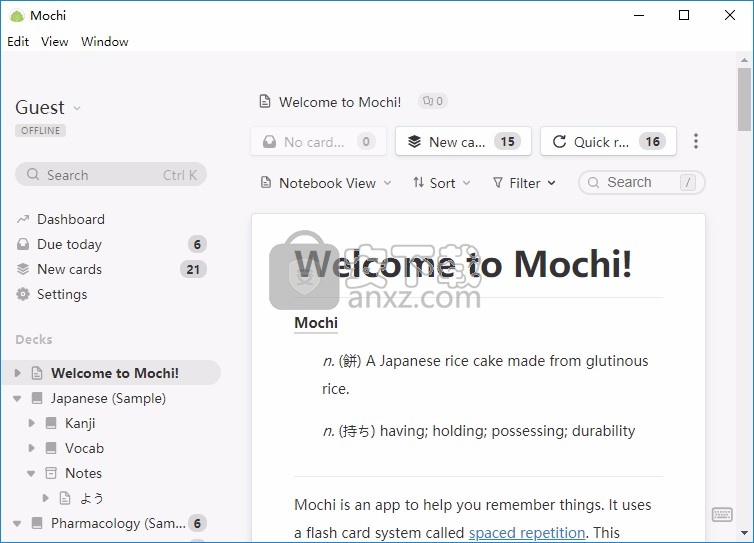Select the よう note
Image resolution: width=754 pixels, height=543 pixels.
(x=91, y=498)
